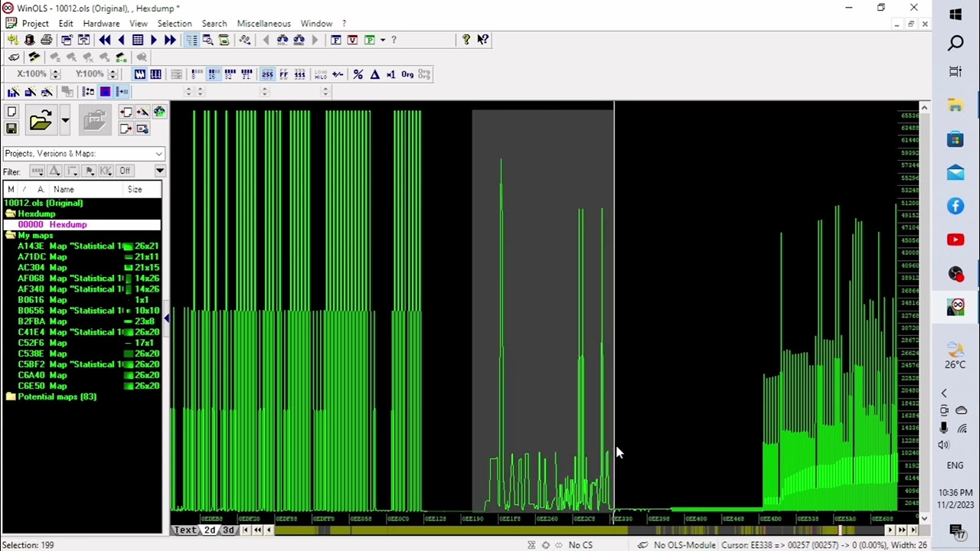Expand the Potential maps (83) folder
The height and width of the screenshot is (551, 980).
click(x=10, y=397)
